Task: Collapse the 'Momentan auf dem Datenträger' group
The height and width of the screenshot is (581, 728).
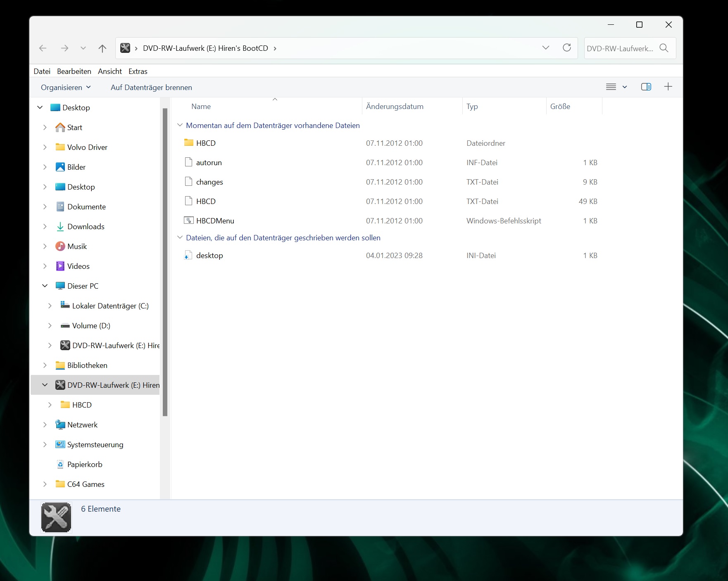Action: tap(180, 125)
